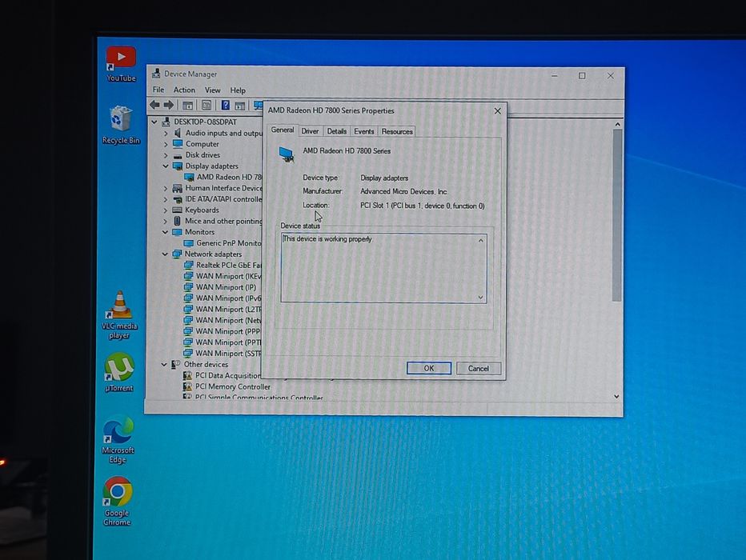746x560 pixels.
Task: Switch to the Details tab
Action: 337,131
